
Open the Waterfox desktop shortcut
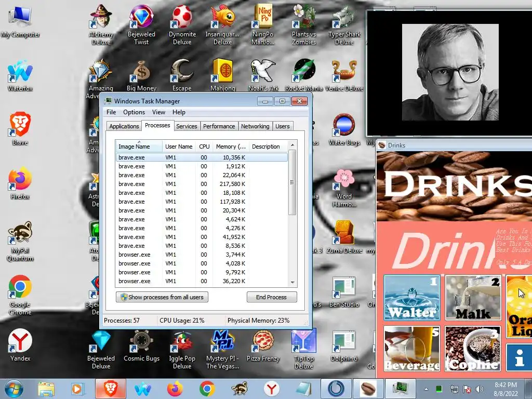click(20, 75)
